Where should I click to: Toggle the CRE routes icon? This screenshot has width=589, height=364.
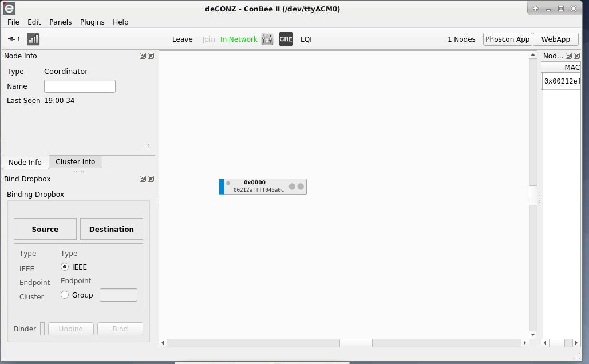[x=286, y=39]
